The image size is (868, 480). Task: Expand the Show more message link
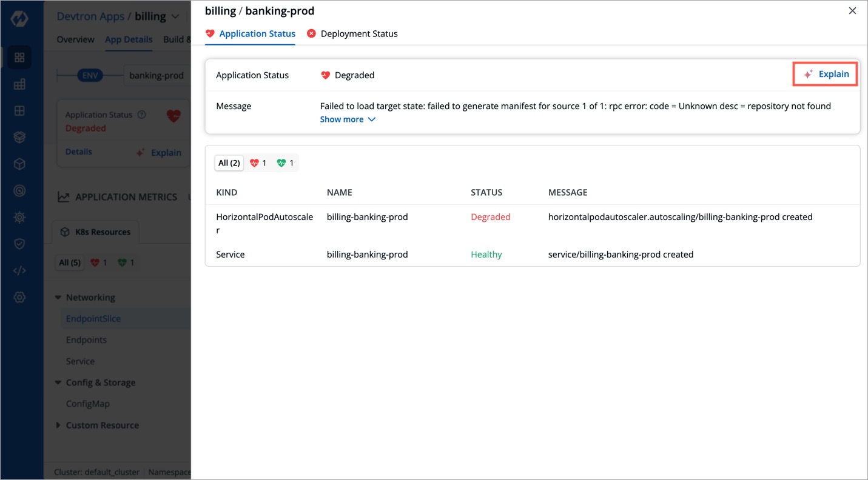(x=348, y=119)
